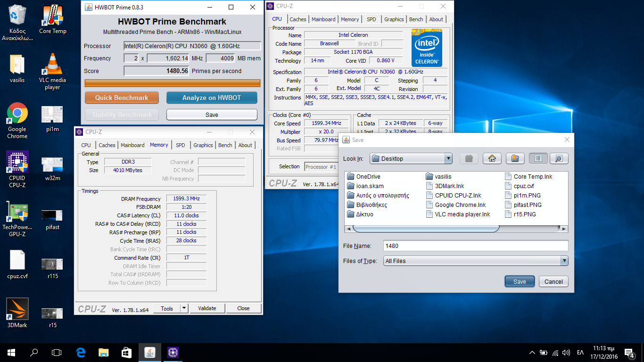Image resolution: width=644 pixels, height=362 pixels.
Task: Click the HWBOT Processor text field
Action: tap(192, 46)
